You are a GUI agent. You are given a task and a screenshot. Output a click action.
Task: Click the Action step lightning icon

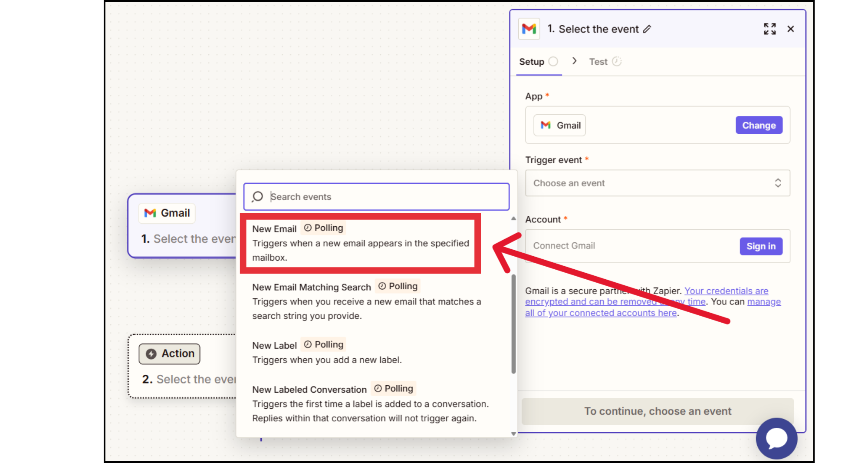tap(151, 354)
